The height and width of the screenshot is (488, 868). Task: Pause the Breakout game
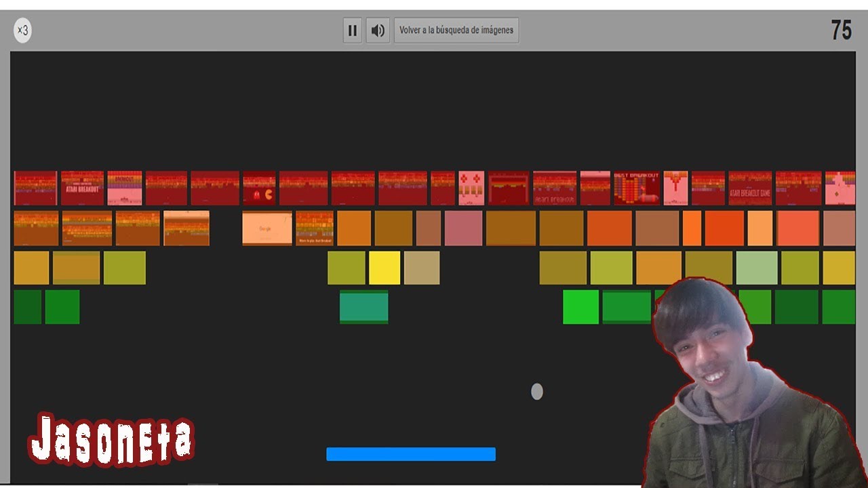[352, 30]
